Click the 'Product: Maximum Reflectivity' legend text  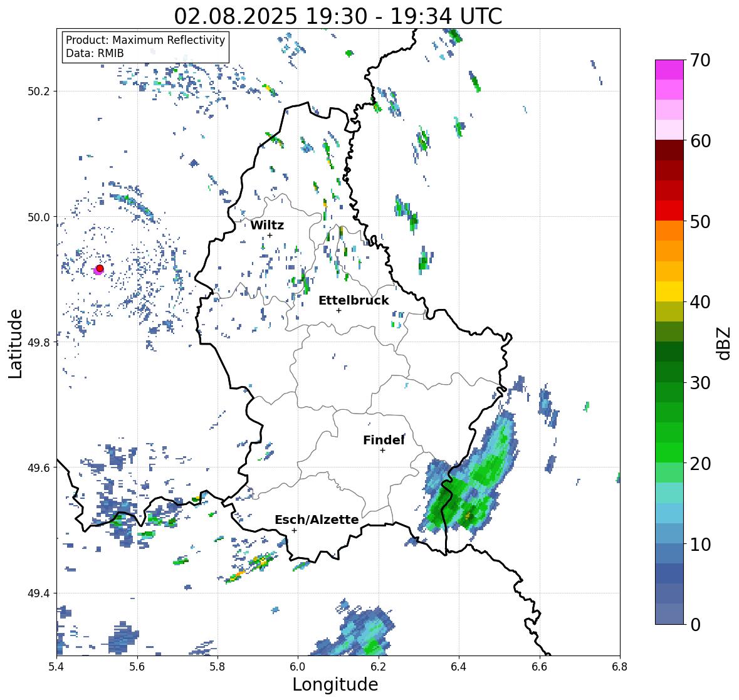[145, 40]
